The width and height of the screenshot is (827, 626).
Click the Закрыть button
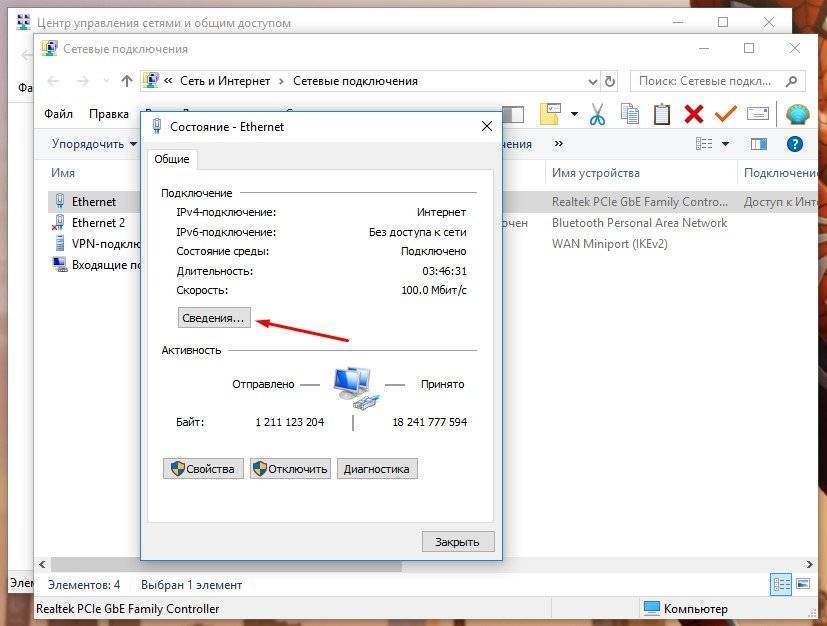[x=458, y=542]
